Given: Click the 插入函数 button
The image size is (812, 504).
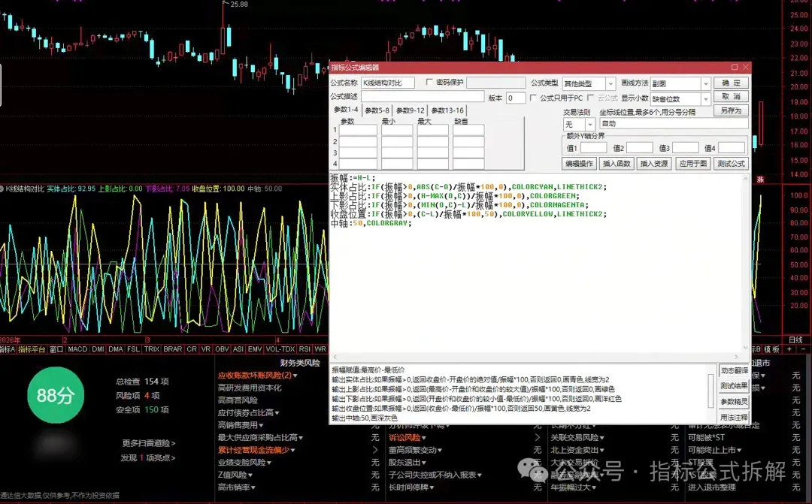Looking at the screenshot, I should click(617, 164).
